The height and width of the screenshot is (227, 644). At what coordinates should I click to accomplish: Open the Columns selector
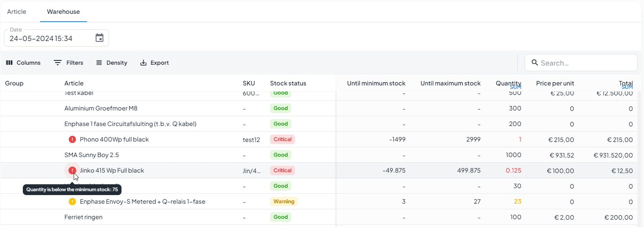23,63
